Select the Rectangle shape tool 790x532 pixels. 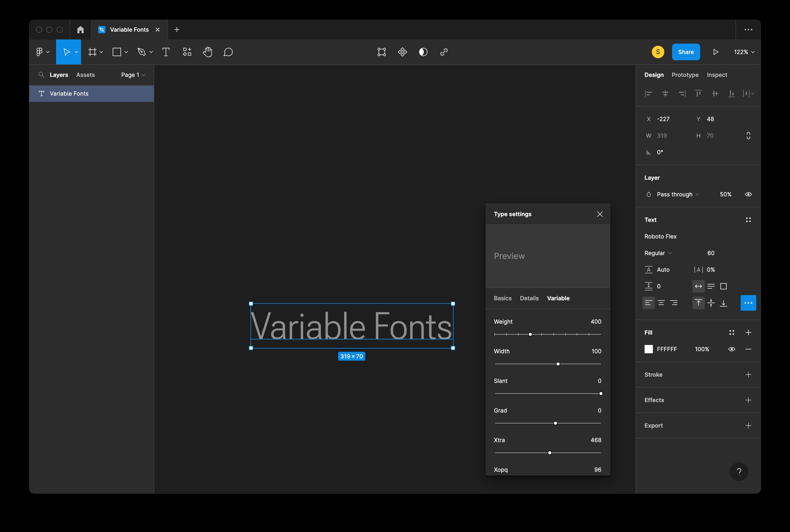point(117,52)
